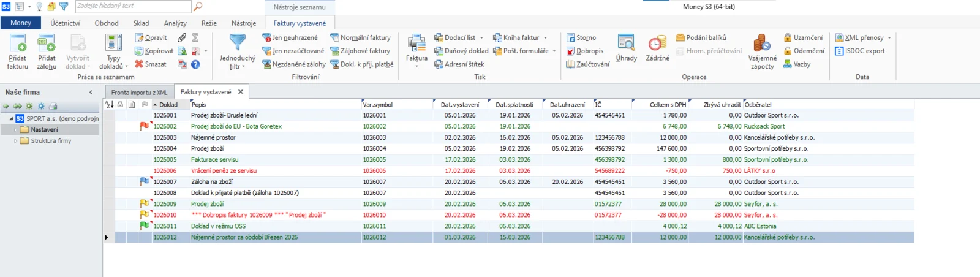Filter by Normální faktury

pyautogui.click(x=360, y=37)
